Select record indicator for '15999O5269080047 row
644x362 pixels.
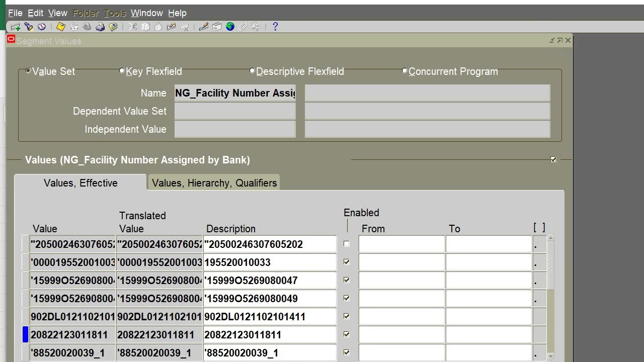[x=25, y=281]
